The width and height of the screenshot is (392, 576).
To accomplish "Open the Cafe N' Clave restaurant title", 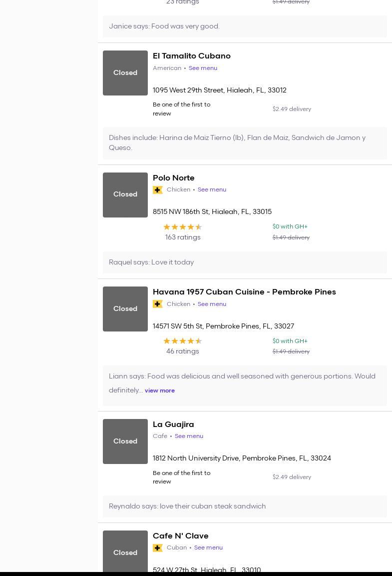I will pos(181,536).
